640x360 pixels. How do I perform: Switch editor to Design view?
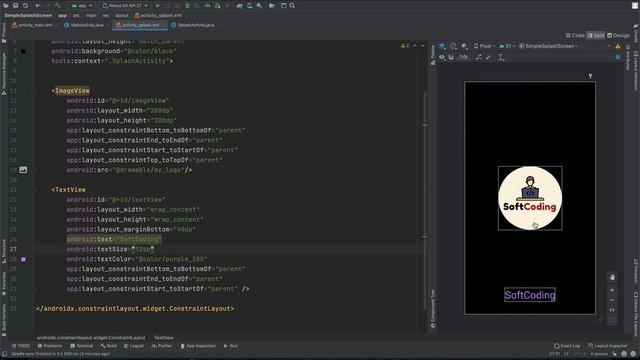[618, 36]
